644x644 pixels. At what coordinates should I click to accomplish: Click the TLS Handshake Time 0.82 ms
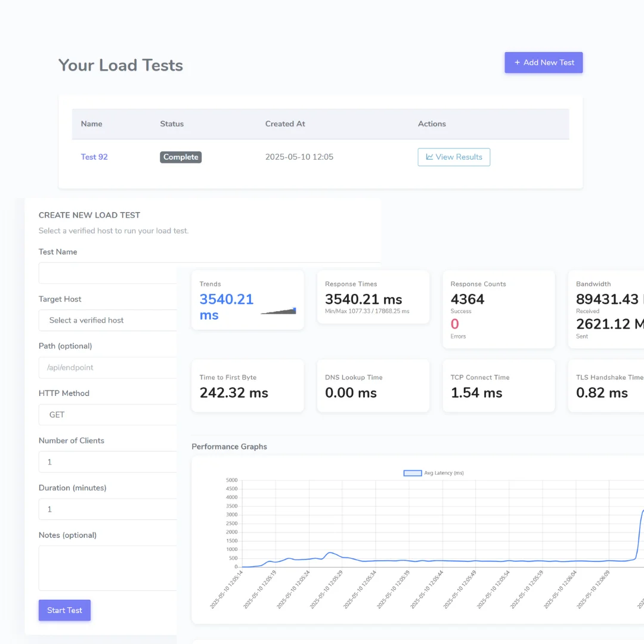602,393
